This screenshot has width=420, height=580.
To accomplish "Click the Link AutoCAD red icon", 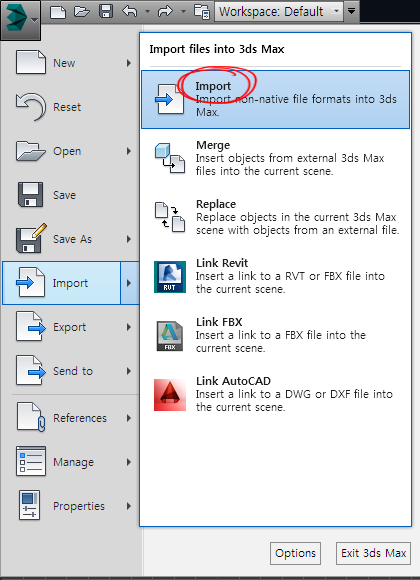I will 170,395.
